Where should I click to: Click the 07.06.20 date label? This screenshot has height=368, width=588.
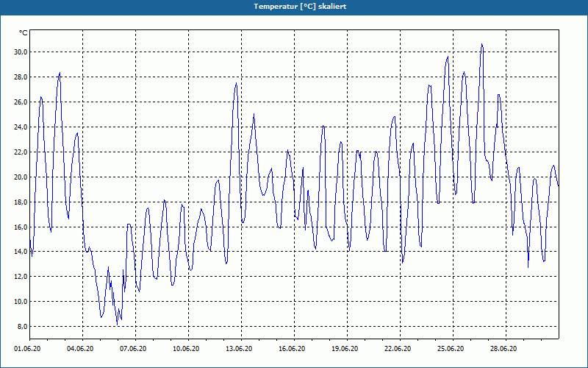click(133, 349)
